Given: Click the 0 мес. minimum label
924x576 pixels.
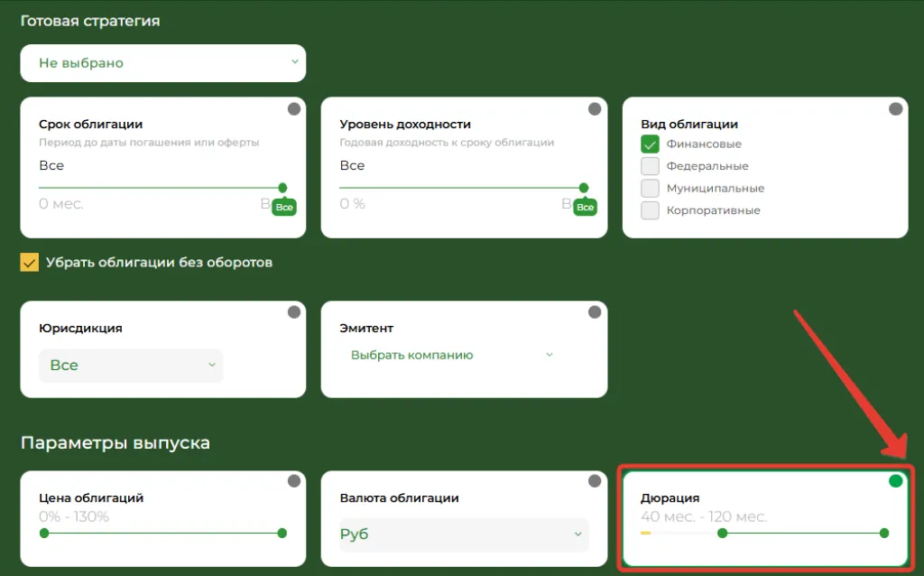Looking at the screenshot, I should [61, 204].
